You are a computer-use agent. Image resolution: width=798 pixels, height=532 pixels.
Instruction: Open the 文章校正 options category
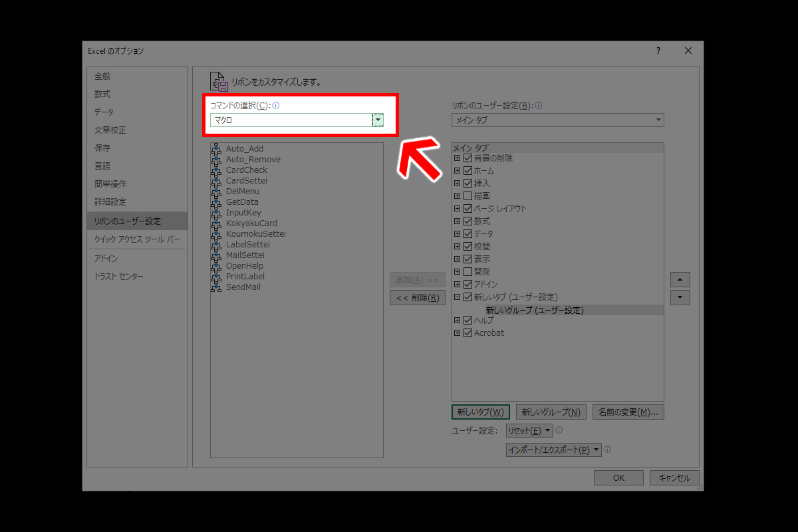click(x=137, y=130)
